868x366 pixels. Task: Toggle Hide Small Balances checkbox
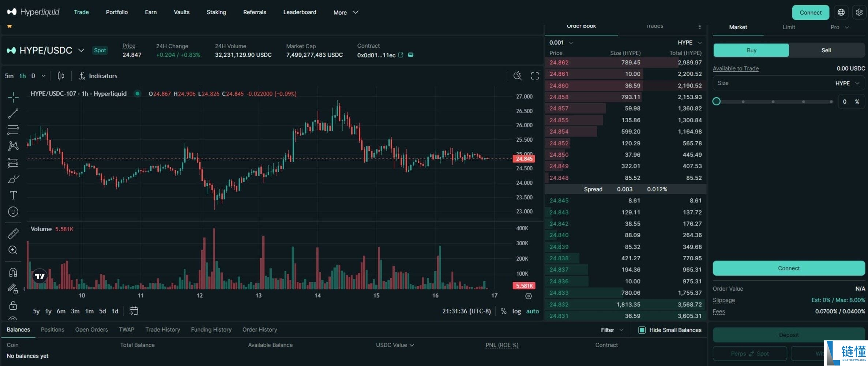point(642,330)
